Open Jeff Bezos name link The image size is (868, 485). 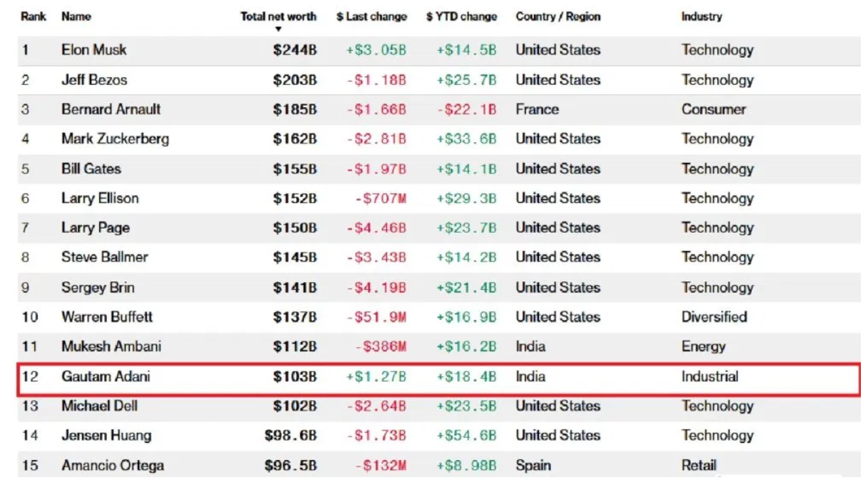94,80
